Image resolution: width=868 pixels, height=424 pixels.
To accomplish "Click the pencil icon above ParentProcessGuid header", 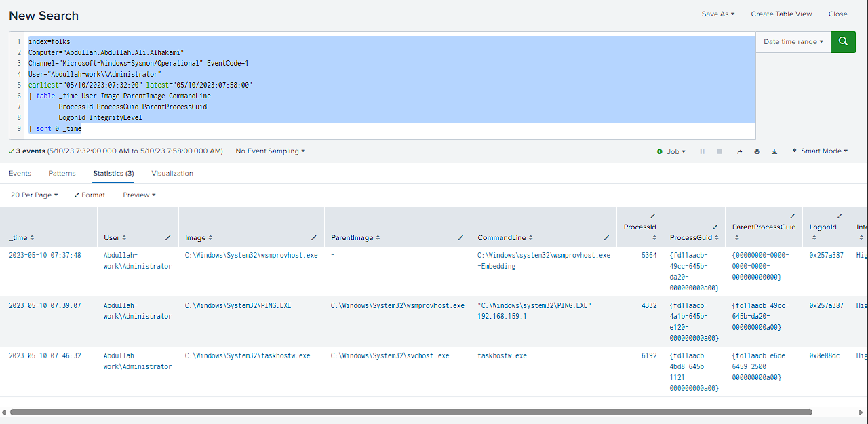I will click(x=792, y=216).
